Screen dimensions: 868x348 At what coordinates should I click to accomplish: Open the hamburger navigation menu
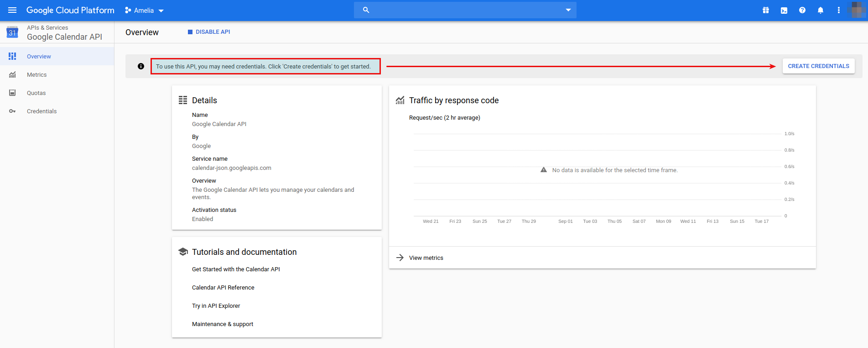(x=12, y=10)
